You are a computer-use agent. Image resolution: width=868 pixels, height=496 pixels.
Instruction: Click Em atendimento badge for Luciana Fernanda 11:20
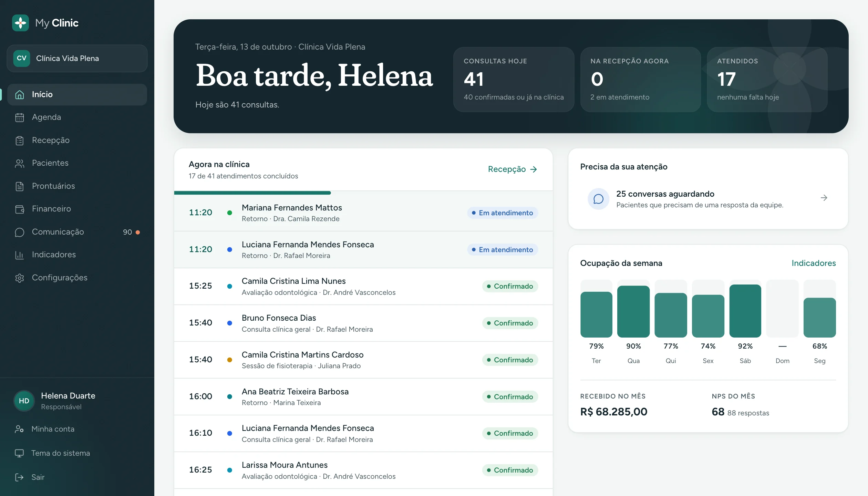tap(503, 250)
